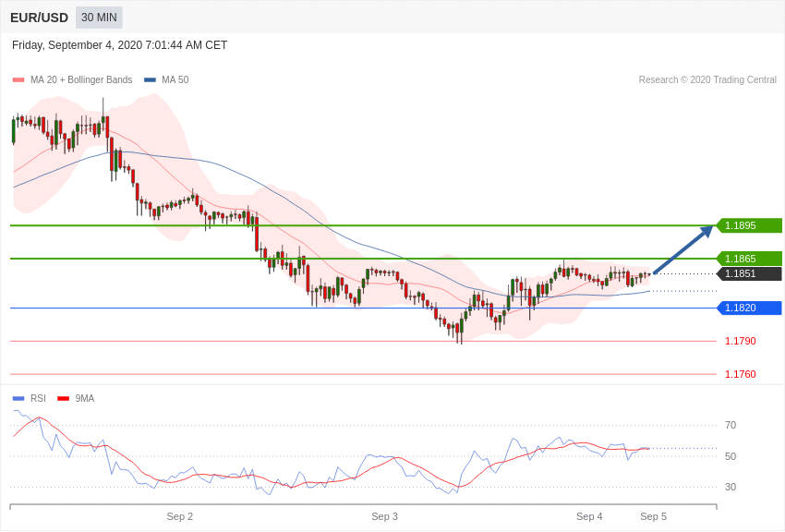Click the 'Sep 5' date axis label
785x532 pixels.
[x=653, y=516]
